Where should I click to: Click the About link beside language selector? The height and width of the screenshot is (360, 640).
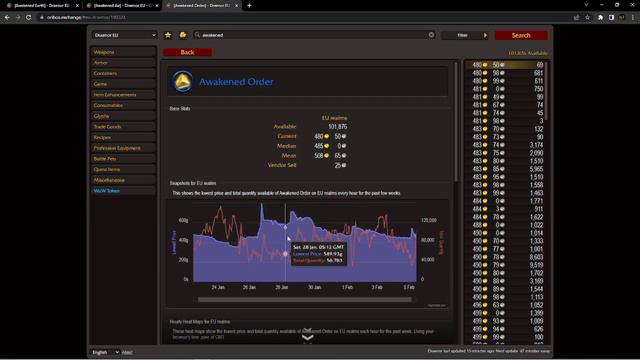pos(127,353)
